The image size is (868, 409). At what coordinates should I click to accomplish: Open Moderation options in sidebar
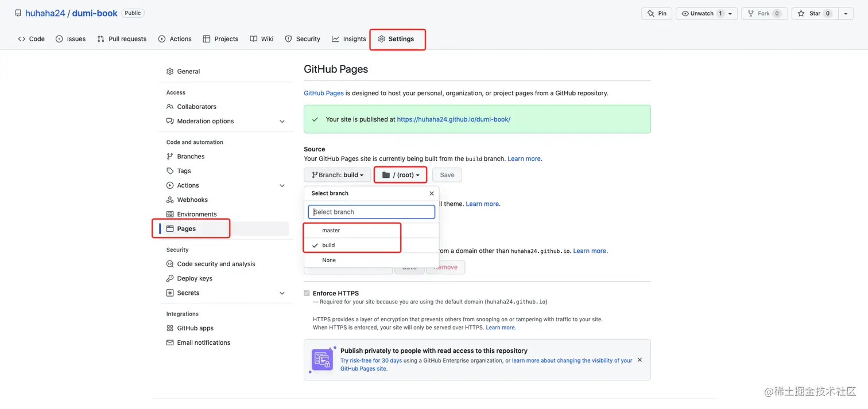tap(206, 121)
